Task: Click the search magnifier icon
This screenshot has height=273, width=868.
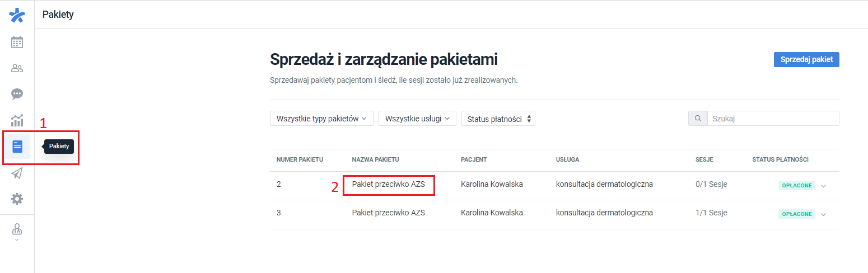Action: (x=698, y=119)
